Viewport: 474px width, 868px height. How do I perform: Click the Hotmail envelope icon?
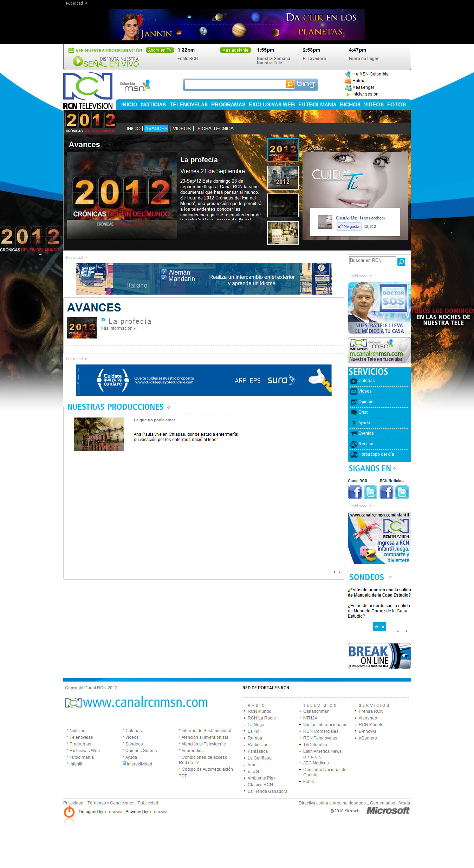click(348, 81)
